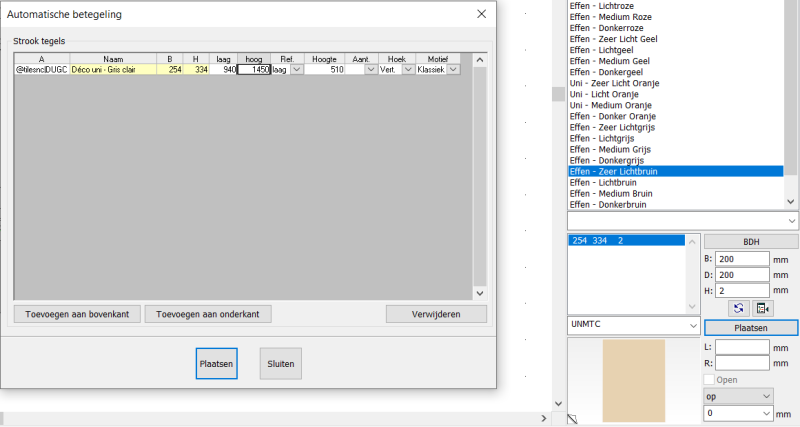Click the BDH button
Screen dimensions: 800x427
coord(750,241)
